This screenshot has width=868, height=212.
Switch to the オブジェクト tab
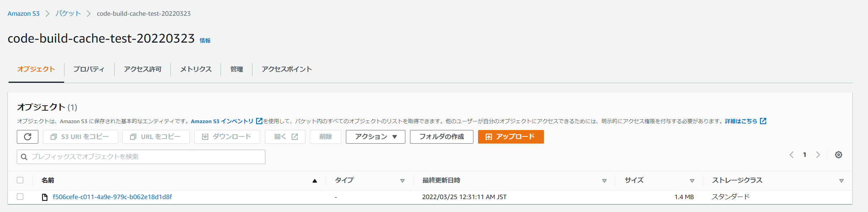36,69
